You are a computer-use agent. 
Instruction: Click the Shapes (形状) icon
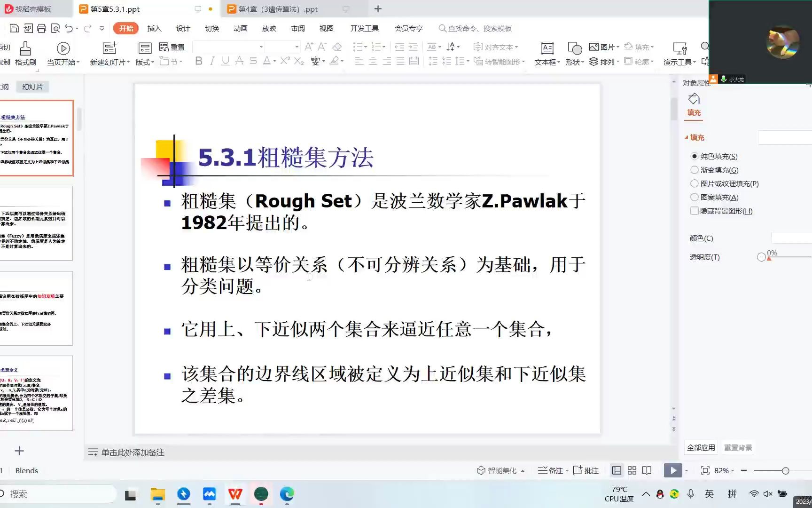click(575, 48)
